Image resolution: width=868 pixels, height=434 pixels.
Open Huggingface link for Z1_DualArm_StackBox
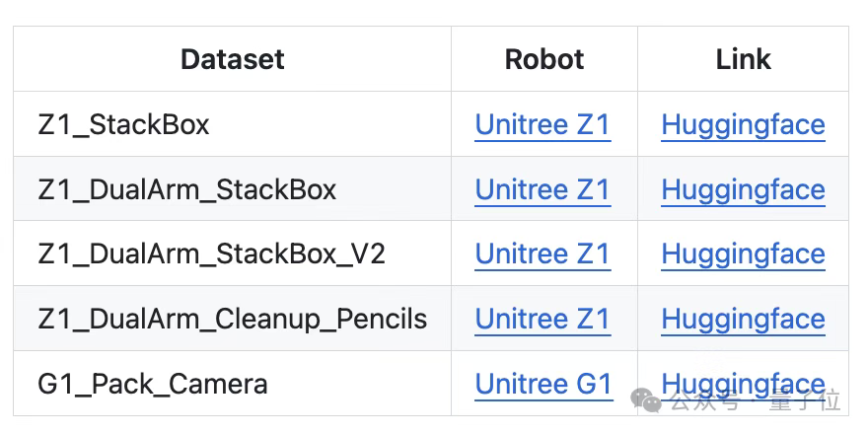[x=743, y=189]
